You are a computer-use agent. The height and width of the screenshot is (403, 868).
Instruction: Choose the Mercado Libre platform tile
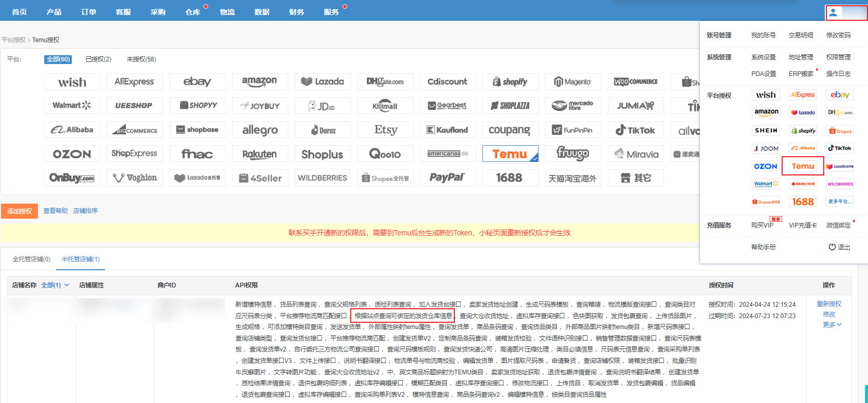coord(572,106)
